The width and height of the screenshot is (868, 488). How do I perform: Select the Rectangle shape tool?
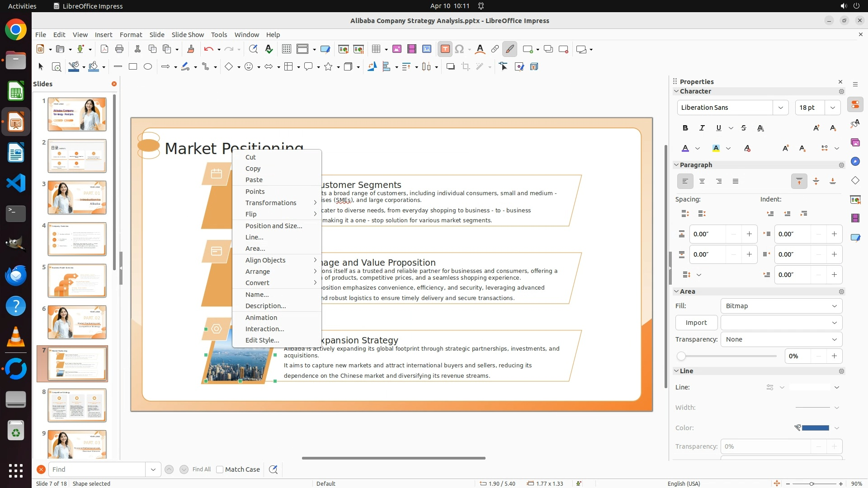click(x=133, y=67)
